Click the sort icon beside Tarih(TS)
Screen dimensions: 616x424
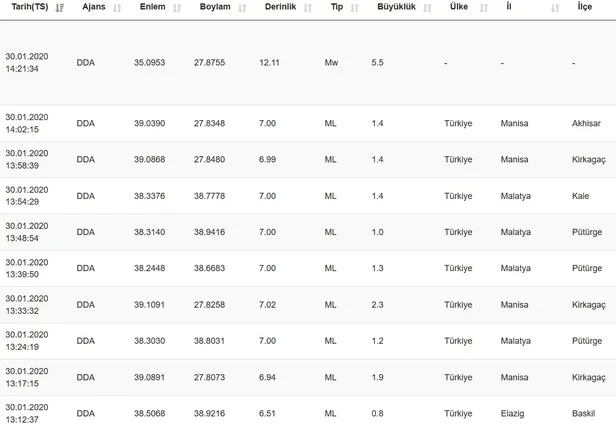tap(60, 8)
